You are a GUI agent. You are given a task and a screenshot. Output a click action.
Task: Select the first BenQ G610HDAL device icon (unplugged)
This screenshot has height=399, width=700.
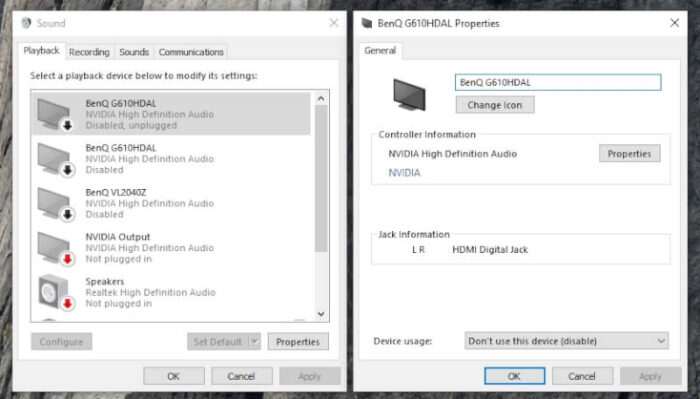tap(55, 114)
